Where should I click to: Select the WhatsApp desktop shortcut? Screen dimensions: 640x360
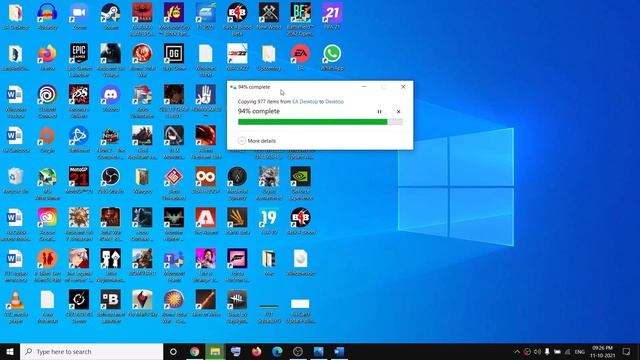[x=332, y=57]
